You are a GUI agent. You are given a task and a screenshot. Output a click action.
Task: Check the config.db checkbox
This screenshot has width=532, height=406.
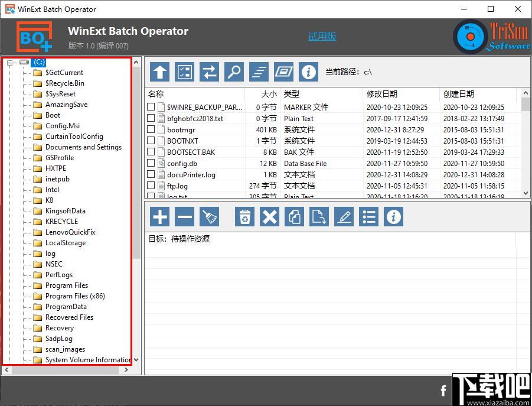151,163
